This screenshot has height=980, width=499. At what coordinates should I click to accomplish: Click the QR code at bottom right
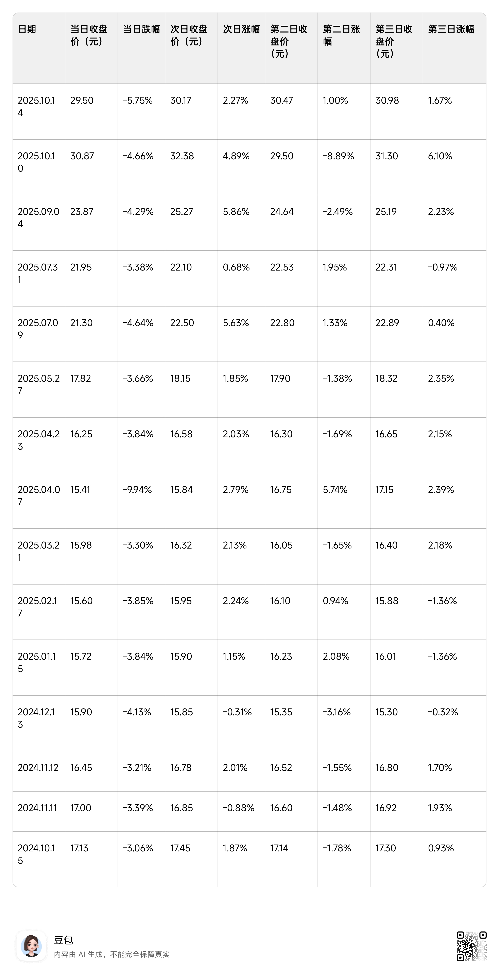pyautogui.click(x=471, y=946)
